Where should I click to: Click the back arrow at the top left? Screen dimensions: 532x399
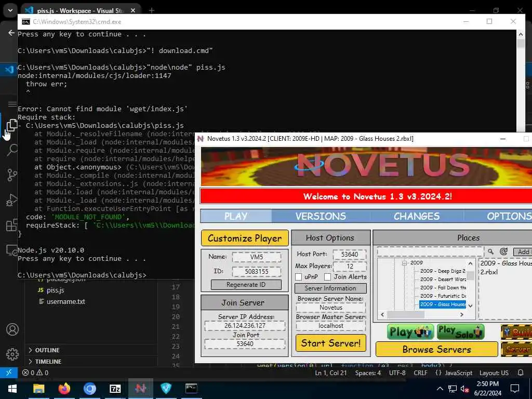coord(11,33)
